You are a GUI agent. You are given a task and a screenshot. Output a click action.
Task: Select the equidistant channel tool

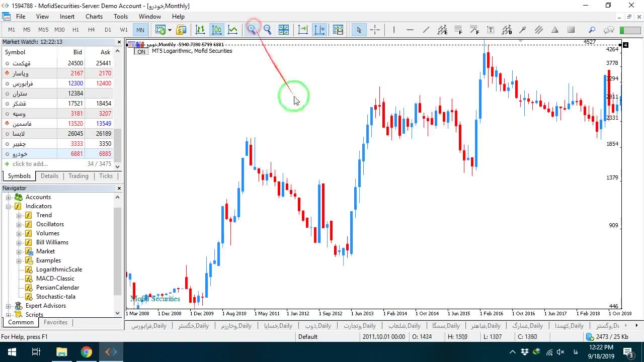pos(442,30)
